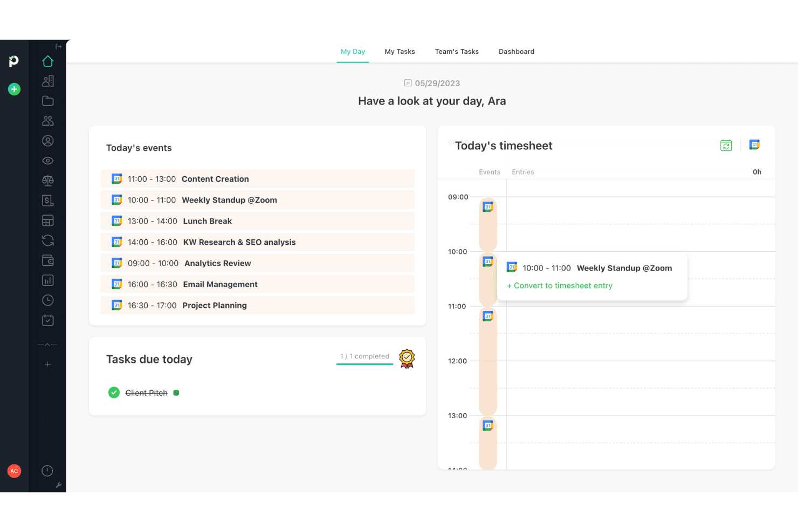Select the 09:00 event block in timesheet

[488, 224]
